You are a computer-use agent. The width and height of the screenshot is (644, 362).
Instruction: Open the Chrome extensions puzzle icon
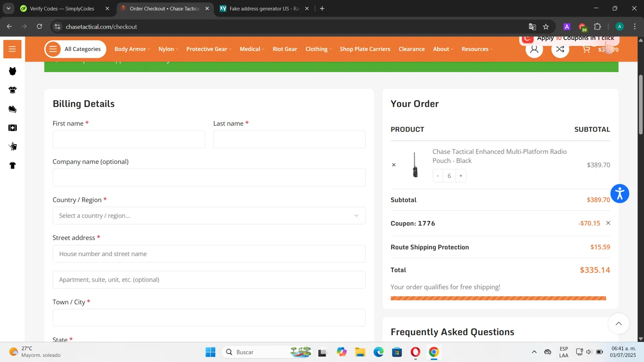point(597,27)
